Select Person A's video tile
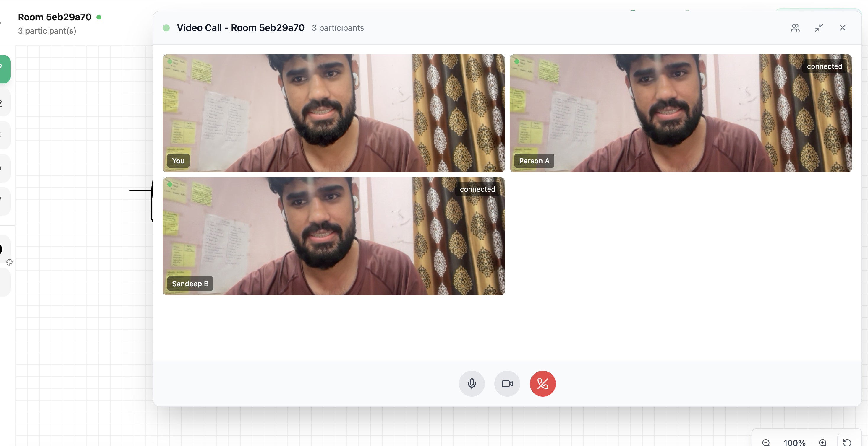The image size is (868, 446). click(x=680, y=113)
